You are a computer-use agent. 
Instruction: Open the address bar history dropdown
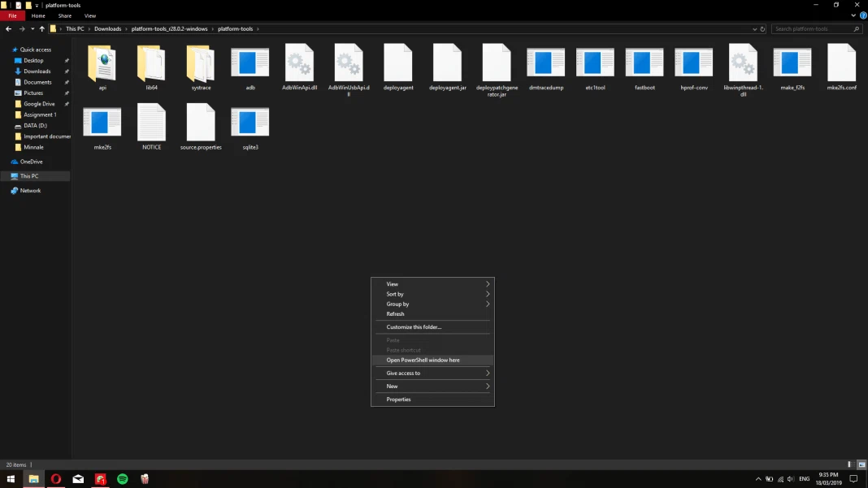[x=754, y=28]
